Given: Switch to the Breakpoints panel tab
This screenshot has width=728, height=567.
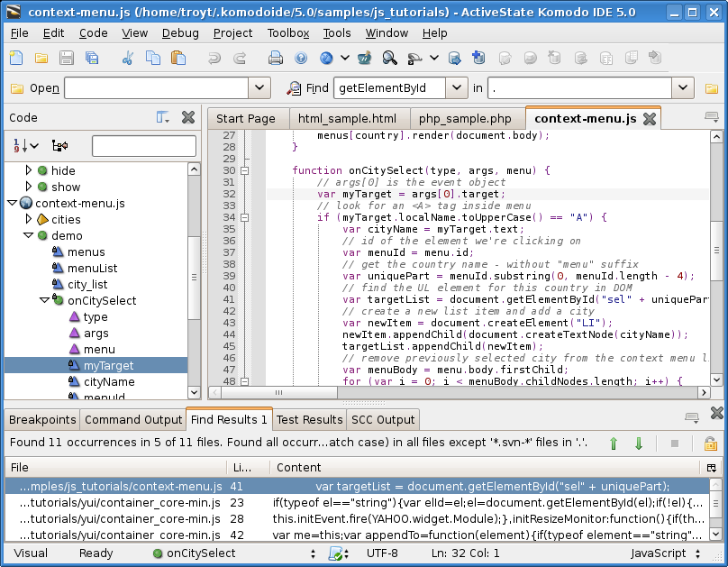Looking at the screenshot, I should point(41,419).
